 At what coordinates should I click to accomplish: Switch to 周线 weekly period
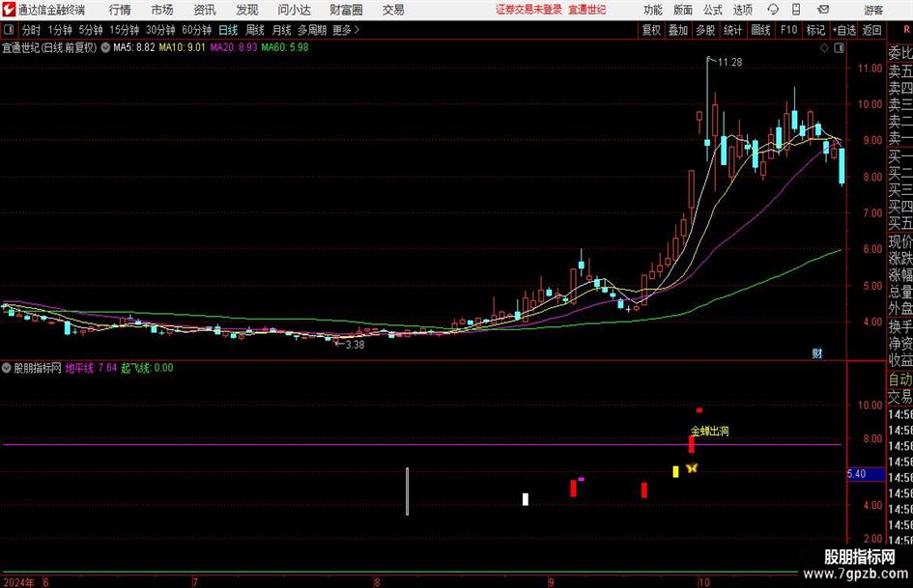pyautogui.click(x=255, y=30)
